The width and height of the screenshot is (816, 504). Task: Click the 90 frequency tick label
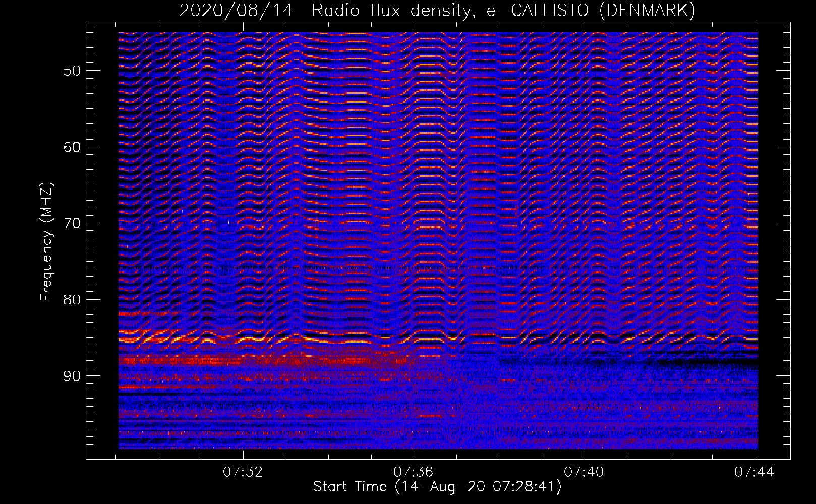coord(72,376)
